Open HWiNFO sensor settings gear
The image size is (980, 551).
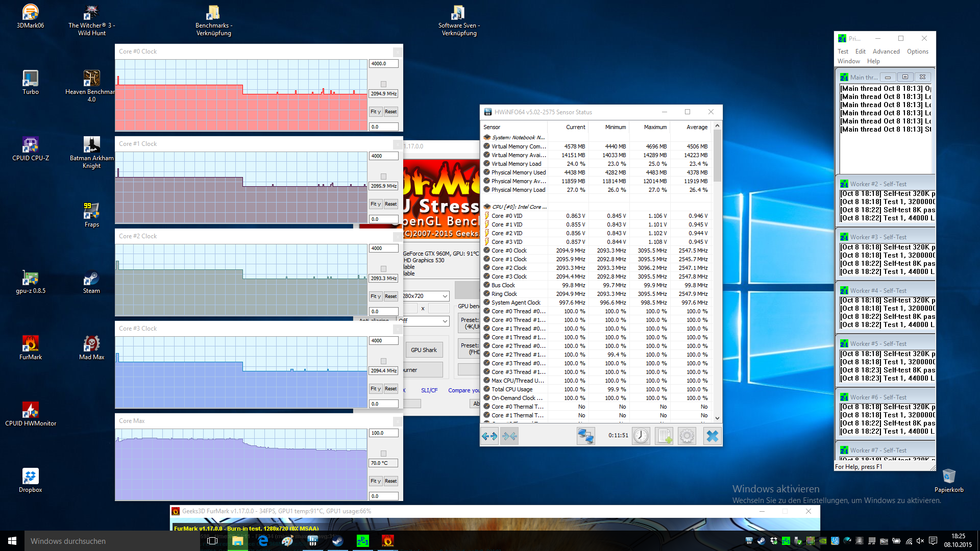tap(687, 436)
